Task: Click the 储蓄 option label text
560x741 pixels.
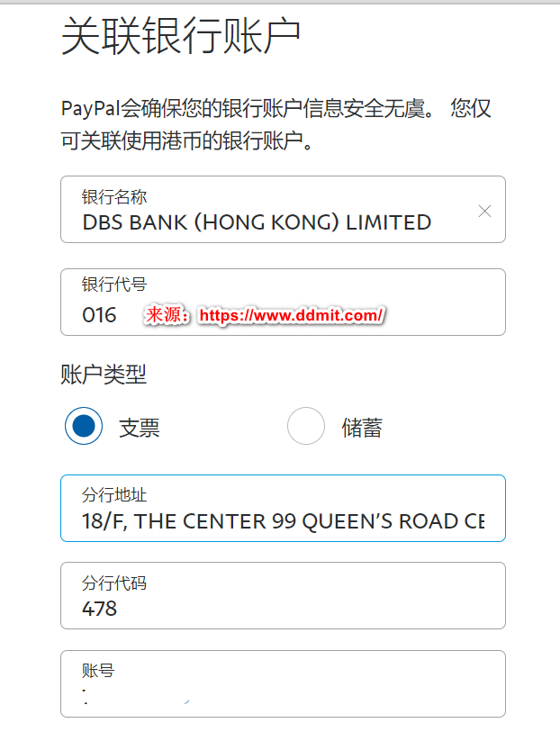Action: click(x=362, y=428)
